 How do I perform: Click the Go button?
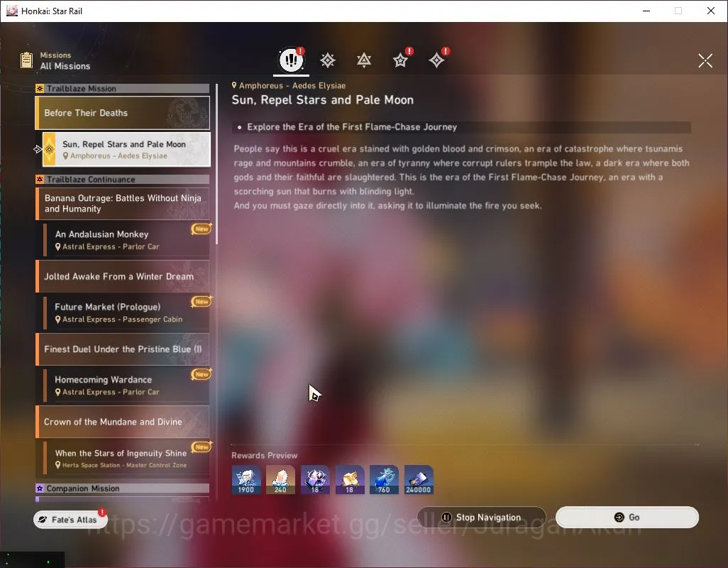click(627, 517)
